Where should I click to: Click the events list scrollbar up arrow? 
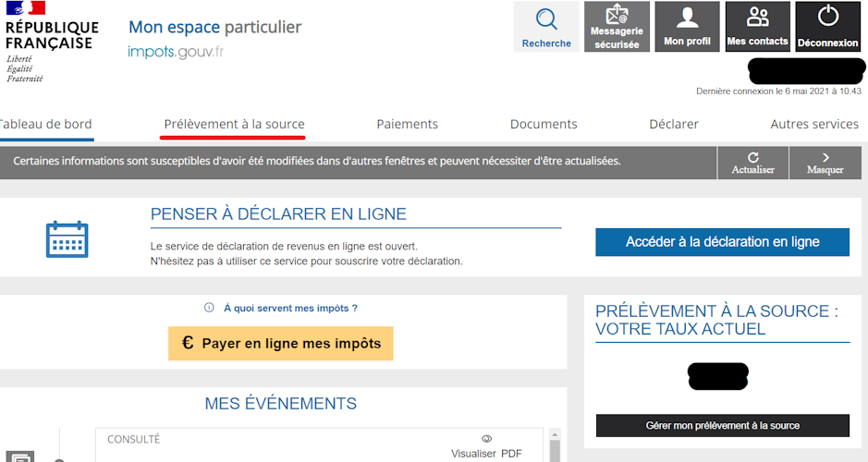point(555,435)
